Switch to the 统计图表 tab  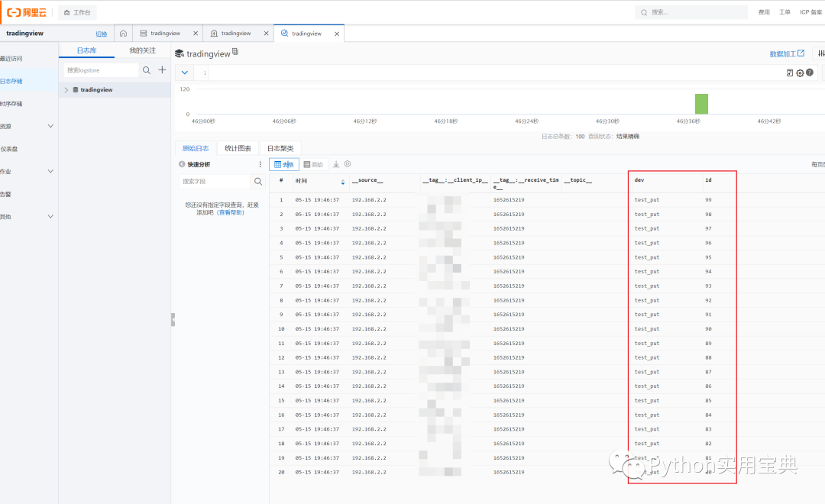[238, 148]
